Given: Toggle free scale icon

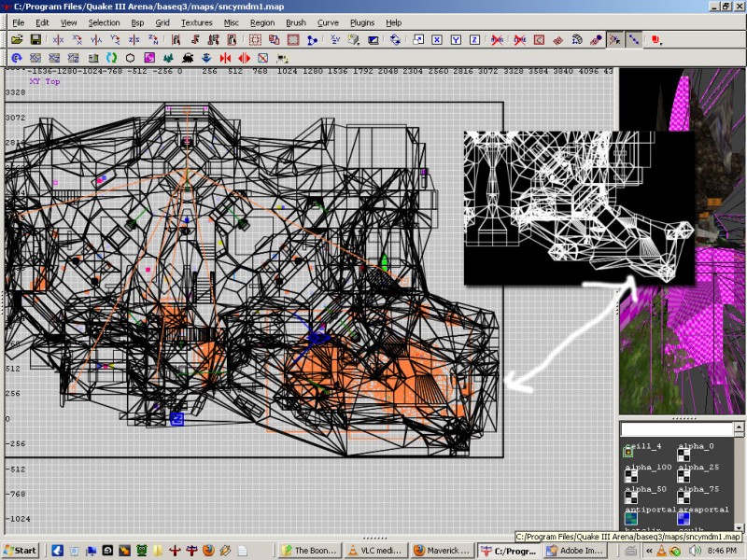Looking at the screenshot, I should pyautogui.click(x=417, y=40).
